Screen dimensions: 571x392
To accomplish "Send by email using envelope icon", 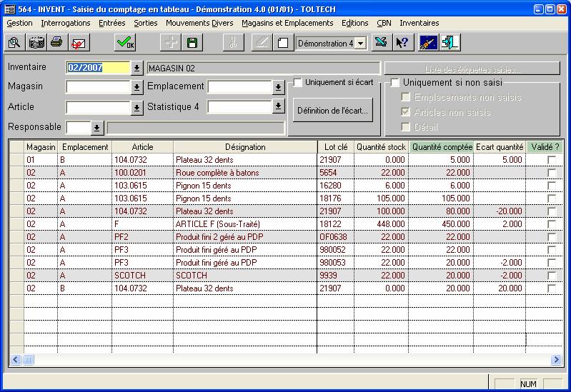I will pos(79,43).
